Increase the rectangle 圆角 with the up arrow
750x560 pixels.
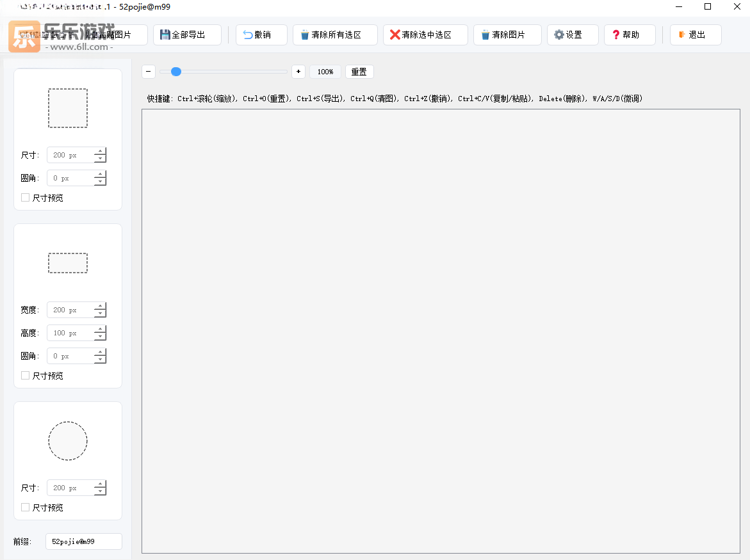(100, 351)
